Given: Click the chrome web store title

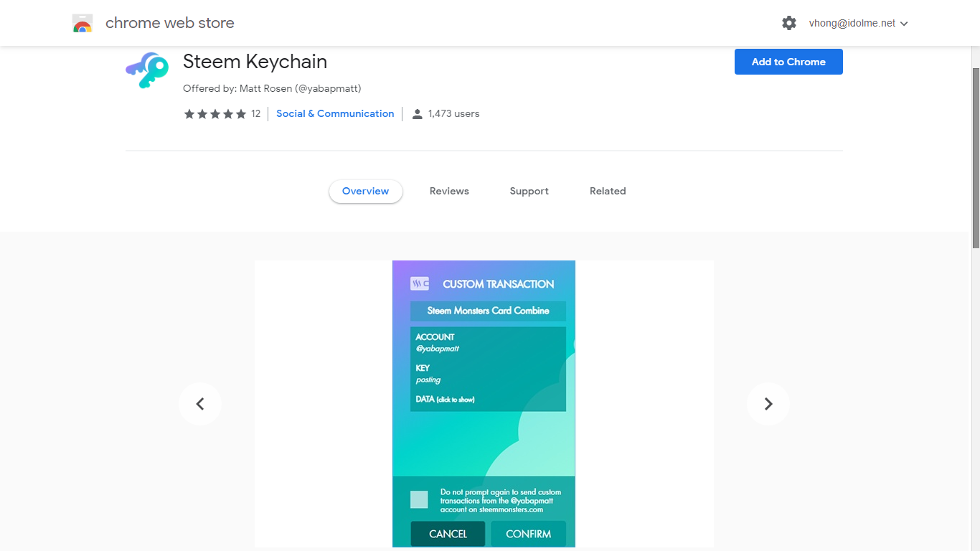Looking at the screenshot, I should click(x=170, y=23).
